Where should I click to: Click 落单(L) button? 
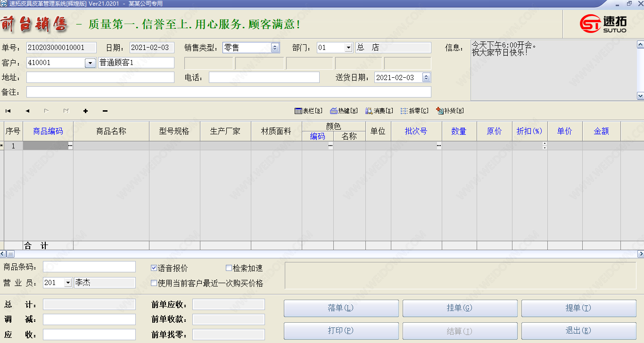(341, 308)
